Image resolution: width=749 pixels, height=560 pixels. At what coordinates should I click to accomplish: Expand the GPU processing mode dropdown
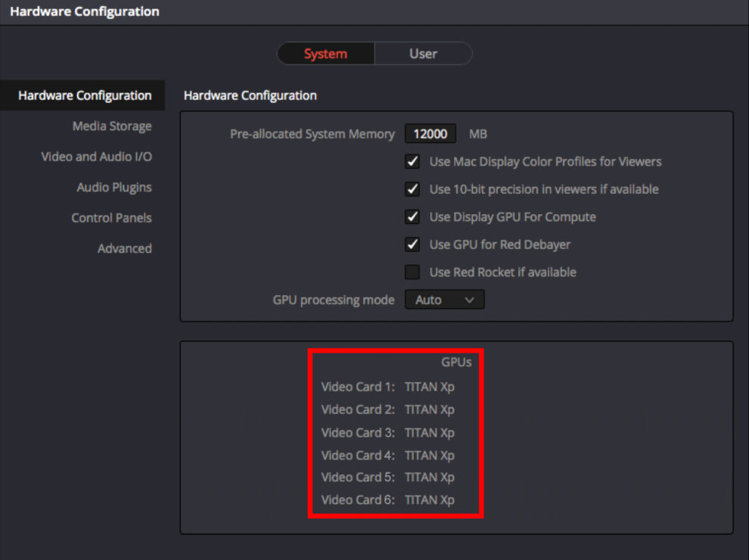[445, 300]
